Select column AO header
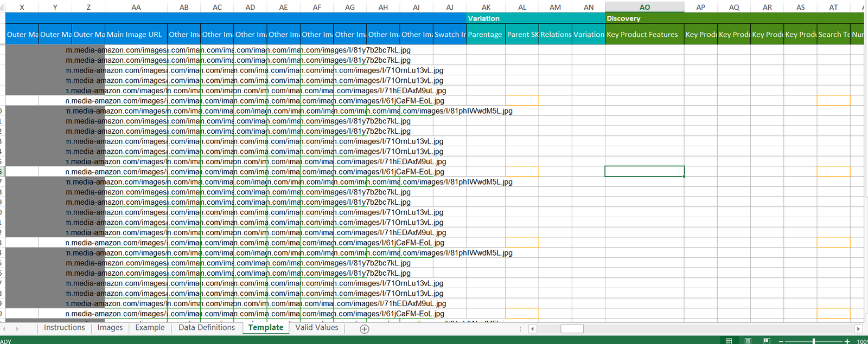 click(x=644, y=7)
